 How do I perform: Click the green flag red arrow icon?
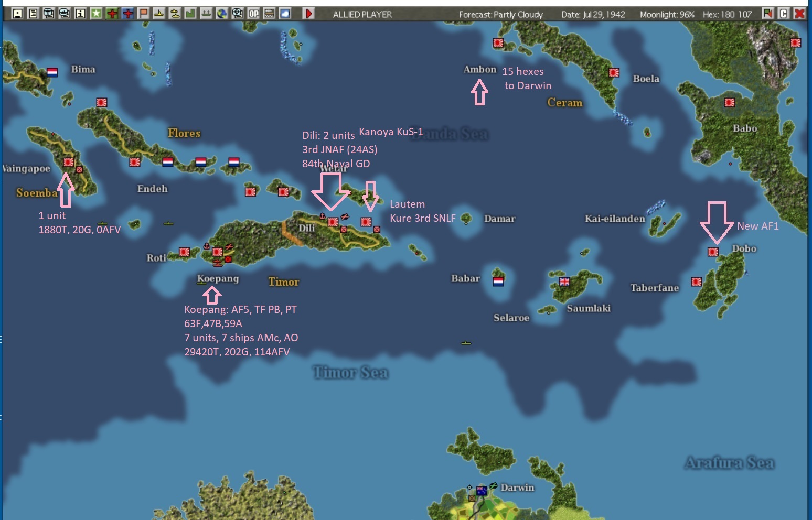(768, 14)
